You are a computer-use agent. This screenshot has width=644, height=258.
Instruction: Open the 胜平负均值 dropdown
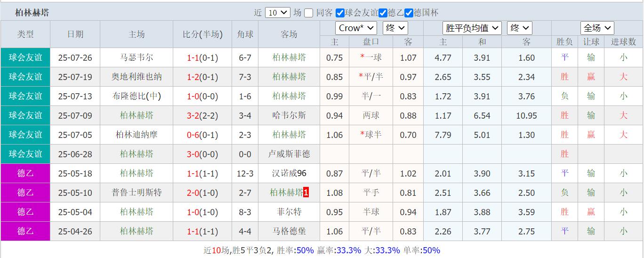click(x=472, y=28)
